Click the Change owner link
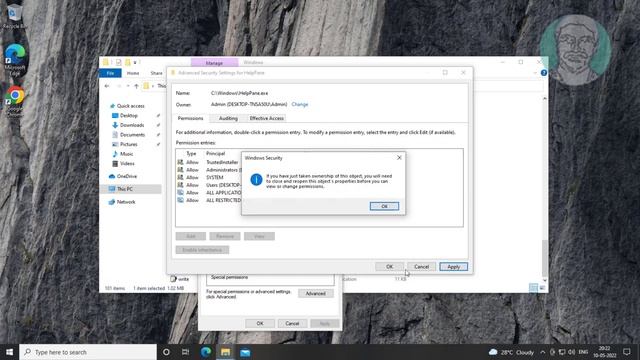The height and width of the screenshot is (360, 640). [300, 104]
